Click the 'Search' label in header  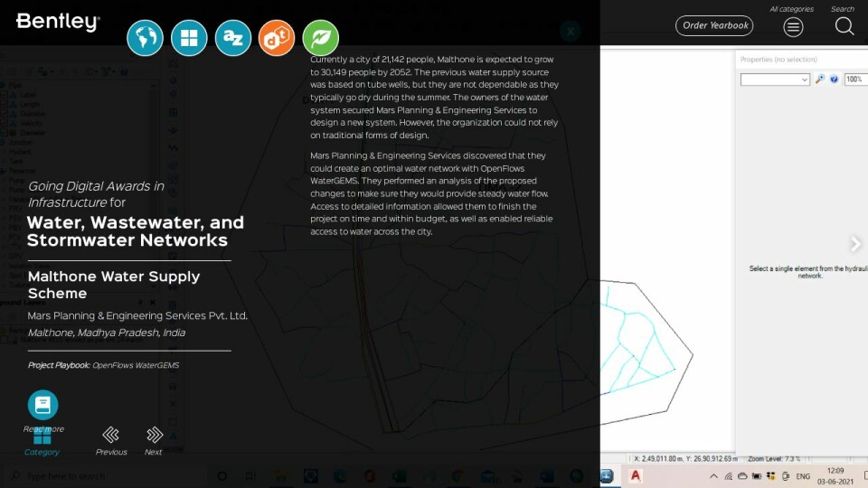coord(843,9)
